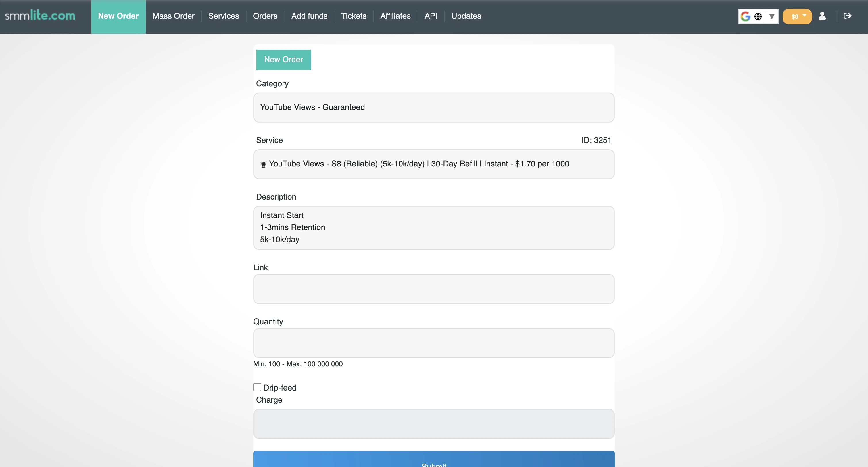Click the Description text box
The height and width of the screenshot is (467, 868).
[x=434, y=228]
